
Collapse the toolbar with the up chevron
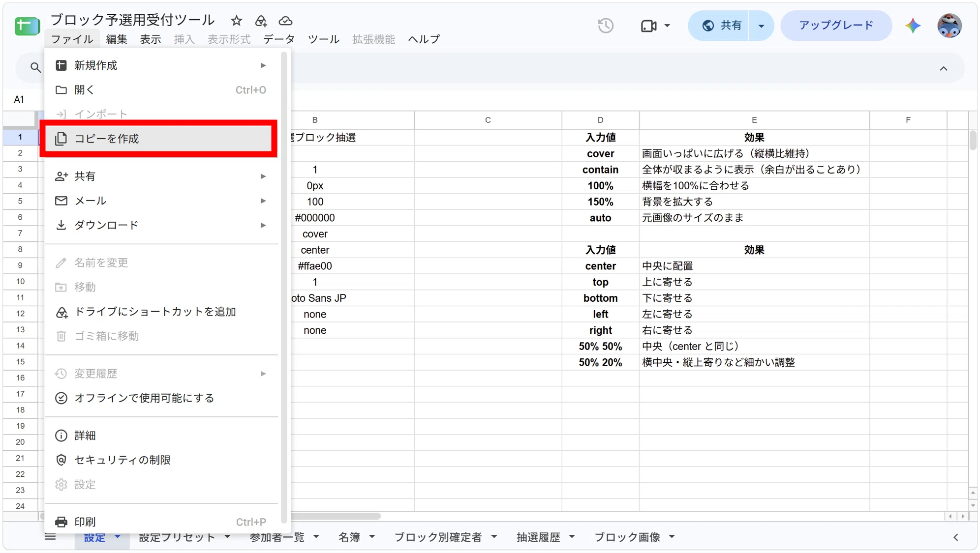943,68
